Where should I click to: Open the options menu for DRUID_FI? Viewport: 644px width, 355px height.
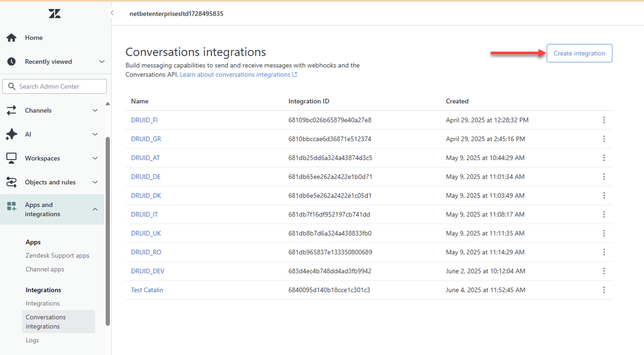[x=604, y=120]
